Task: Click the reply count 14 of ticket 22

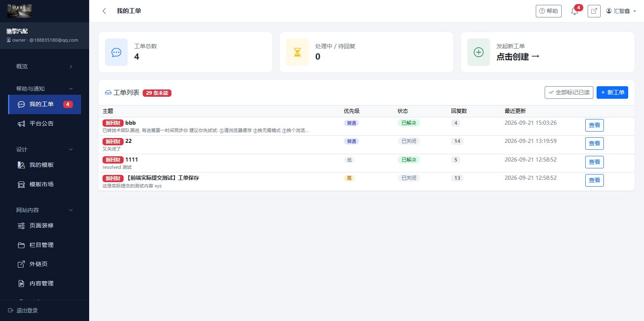Action: (457, 141)
